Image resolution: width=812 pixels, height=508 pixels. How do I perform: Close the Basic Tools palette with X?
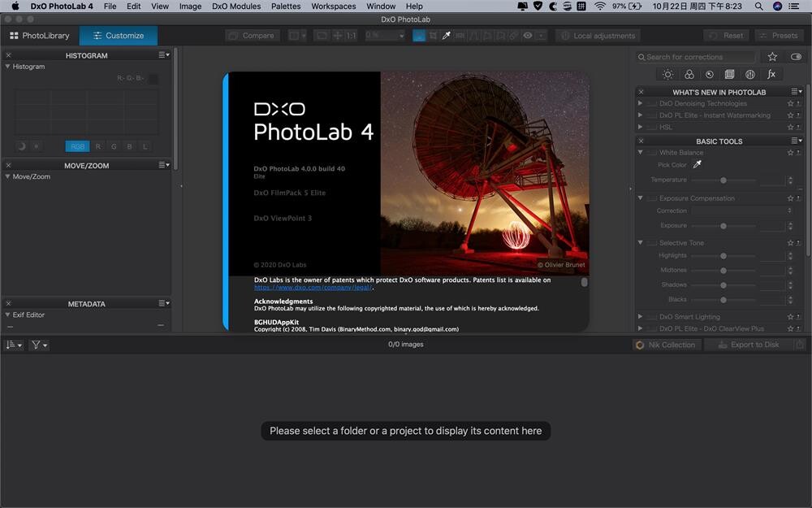(641, 141)
